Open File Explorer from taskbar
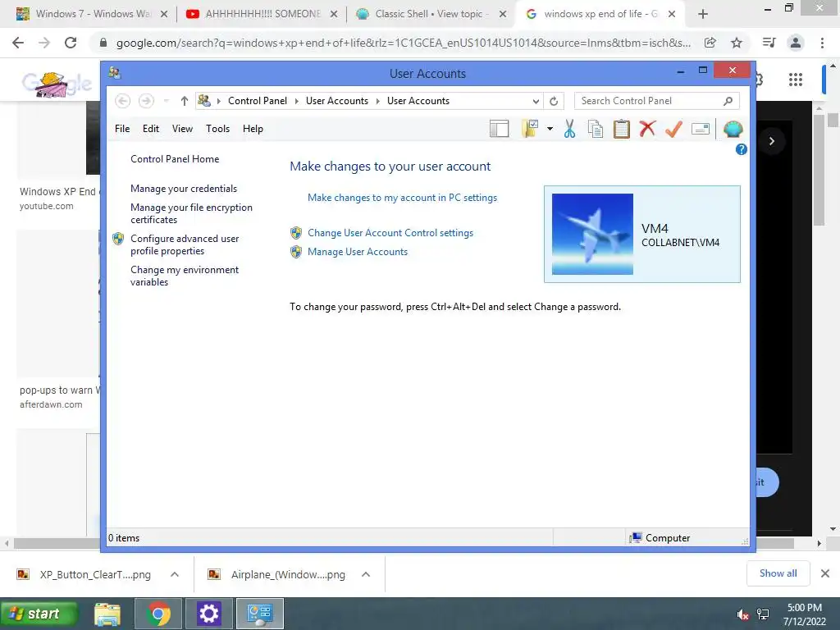 107,614
